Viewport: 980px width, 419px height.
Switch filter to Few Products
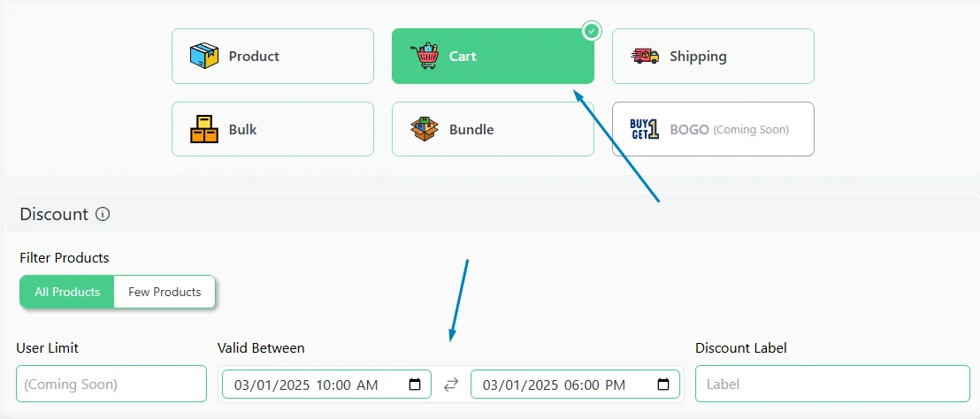pyautogui.click(x=165, y=293)
